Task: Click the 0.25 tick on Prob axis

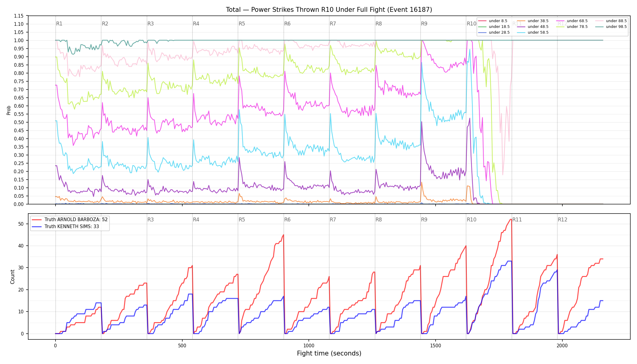Action: [x=19, y=163]
